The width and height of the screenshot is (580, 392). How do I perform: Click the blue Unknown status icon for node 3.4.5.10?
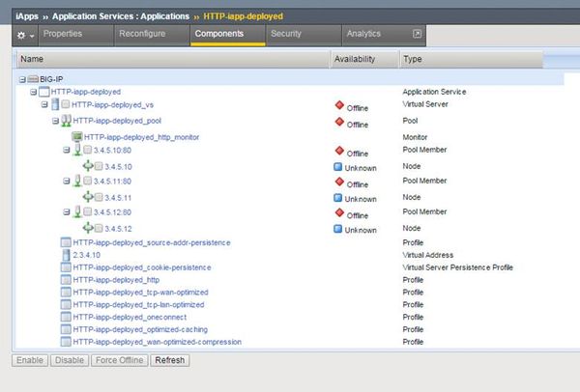click(339, 167)
